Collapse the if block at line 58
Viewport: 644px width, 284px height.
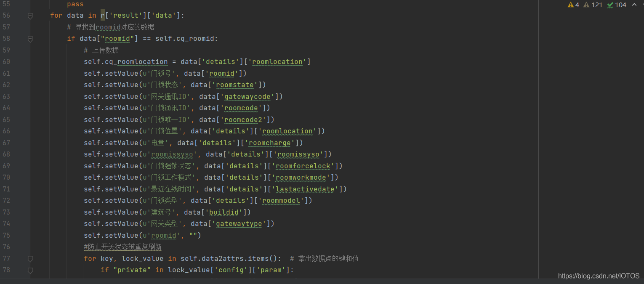pyautogui.click(x=30, y=39)
